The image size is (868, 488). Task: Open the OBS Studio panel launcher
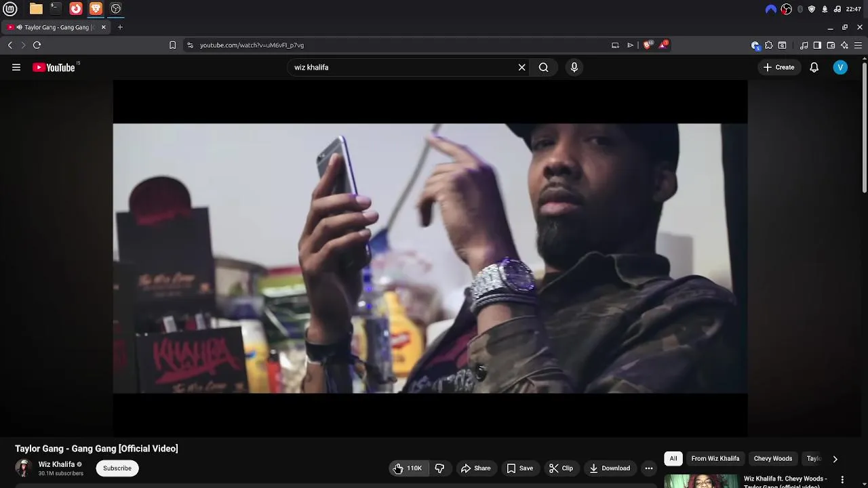(x=116, y=9)
